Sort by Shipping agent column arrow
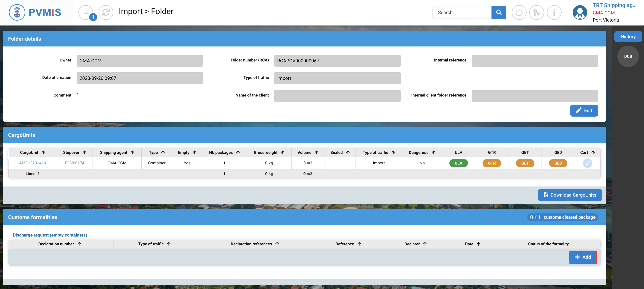Screen dimensions: 644x289 click(x=132, y=152)
